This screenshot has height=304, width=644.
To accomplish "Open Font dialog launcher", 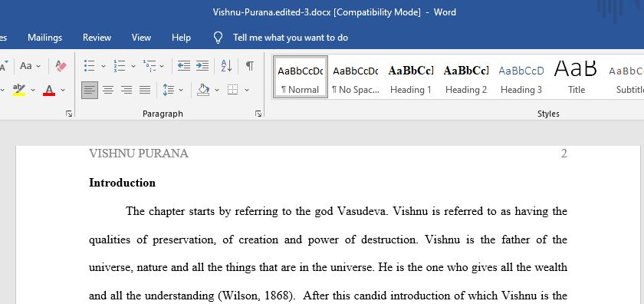I will [68, 114].
